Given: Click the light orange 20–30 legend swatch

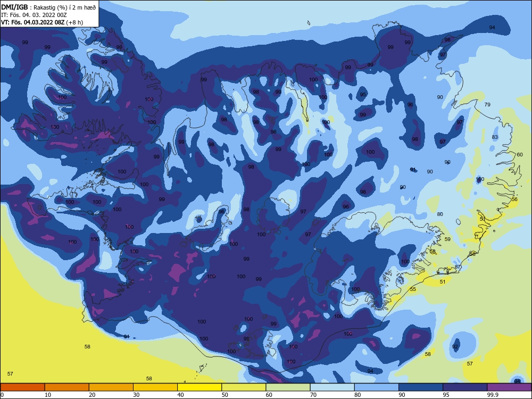Looking at the screenshot, I should [x=111, y=387].
